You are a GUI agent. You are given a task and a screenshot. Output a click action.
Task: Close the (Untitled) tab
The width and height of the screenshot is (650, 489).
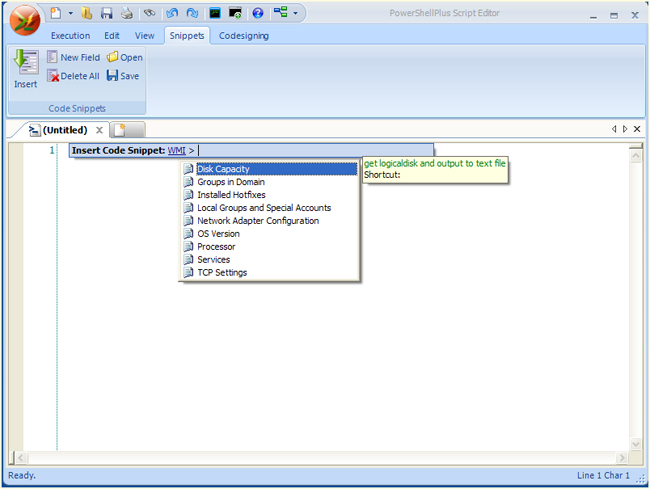(x=99, y=130)
